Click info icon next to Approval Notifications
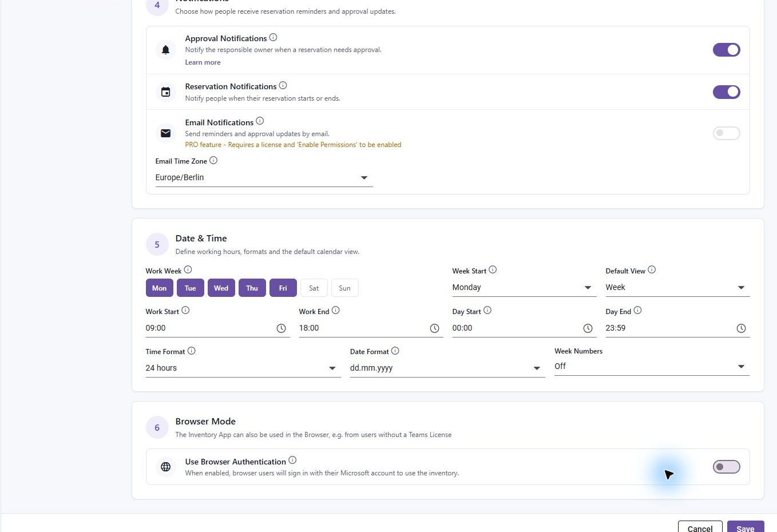This screenshot has height=532, width=777. pos(273,38)
